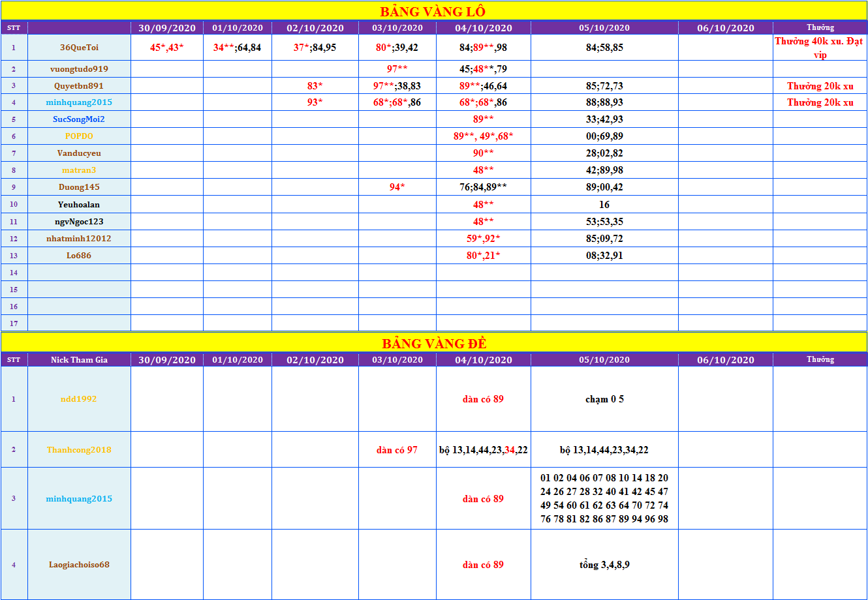Select the Yeuhoalan nickname
The height and width of the screenshot is (600, 868).
pos(79,204)
